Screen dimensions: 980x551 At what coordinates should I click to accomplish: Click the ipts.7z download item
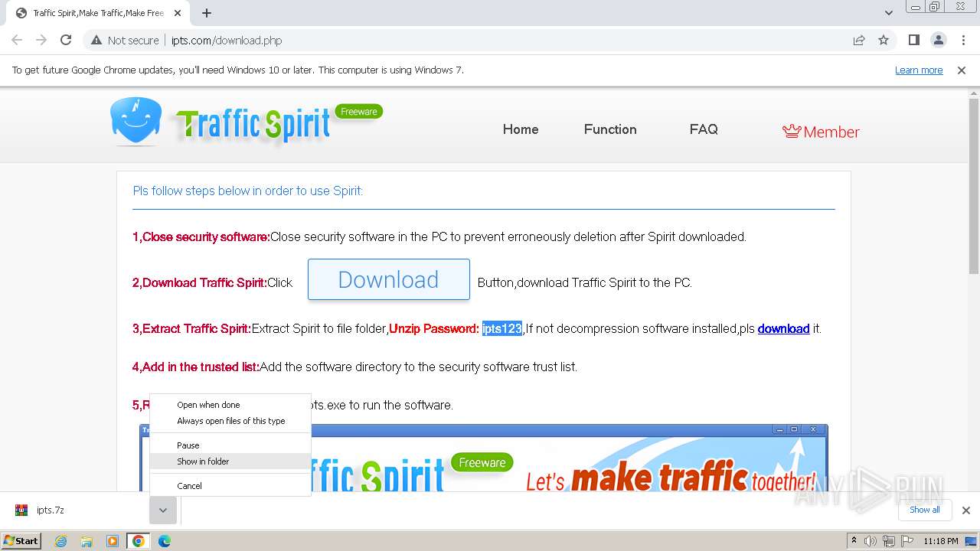click(x=77, y=510)
